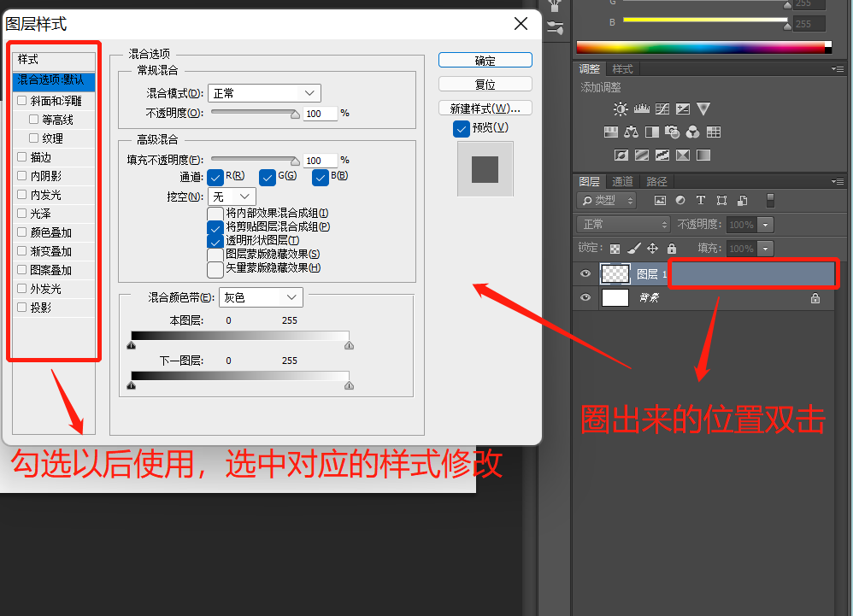Image resolution: width=853 pixels, height=616 pixels.
Task: Click the 本图层 black slider triangle
Action: [131, 345]
